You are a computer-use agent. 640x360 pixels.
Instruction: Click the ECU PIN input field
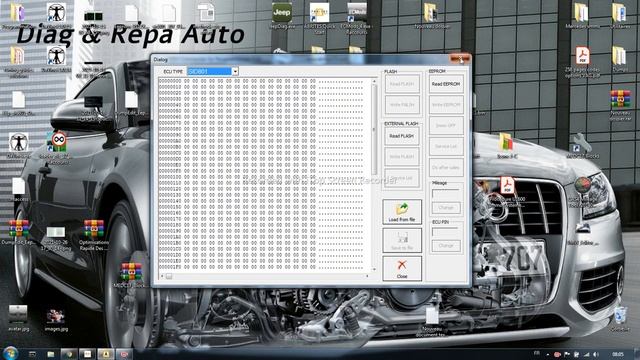pyautogui.click(x=446, y=232)
